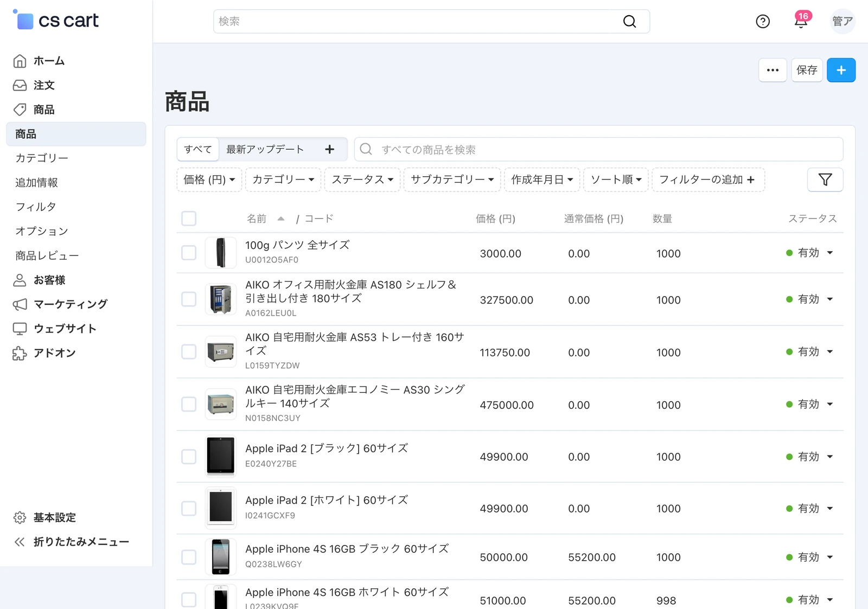The image size is (868, 609).
Task: Open the 管ア user avatar menu
Action: [x=843, y=22]
